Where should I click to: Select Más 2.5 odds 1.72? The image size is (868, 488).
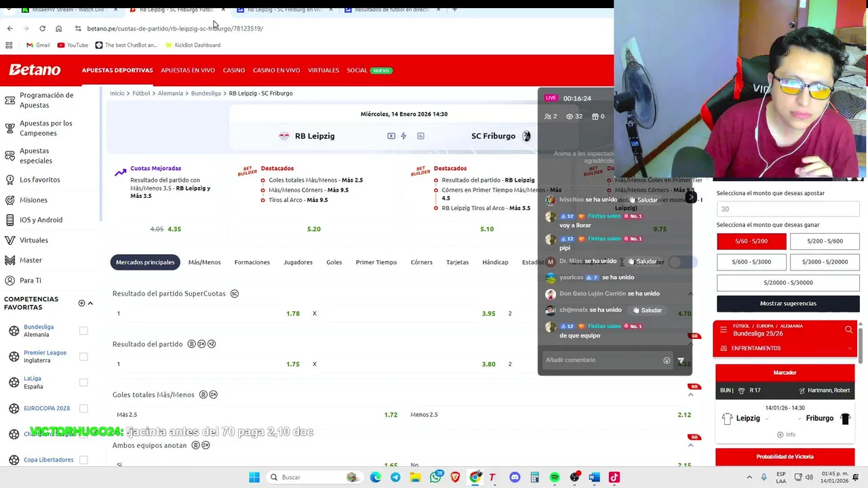tap(391, 415)
